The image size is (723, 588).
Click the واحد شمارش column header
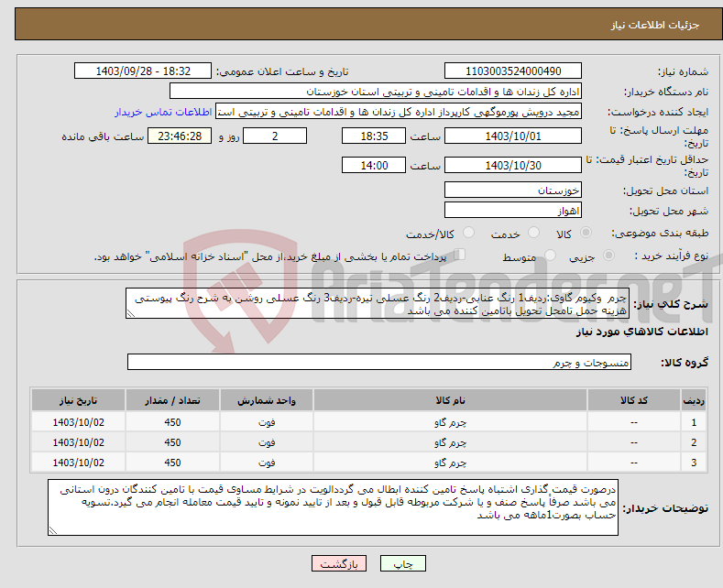(x=267, y=400)
